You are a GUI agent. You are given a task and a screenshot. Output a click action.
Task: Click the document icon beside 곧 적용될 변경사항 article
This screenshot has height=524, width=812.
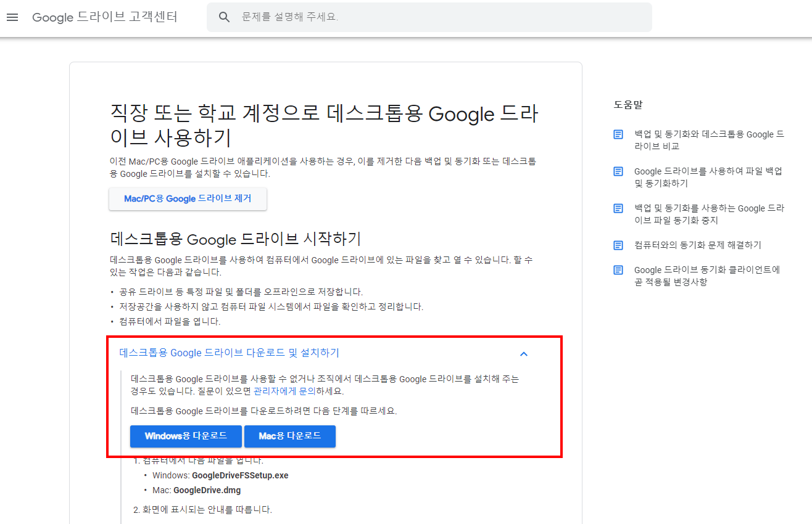click(618, 270)
